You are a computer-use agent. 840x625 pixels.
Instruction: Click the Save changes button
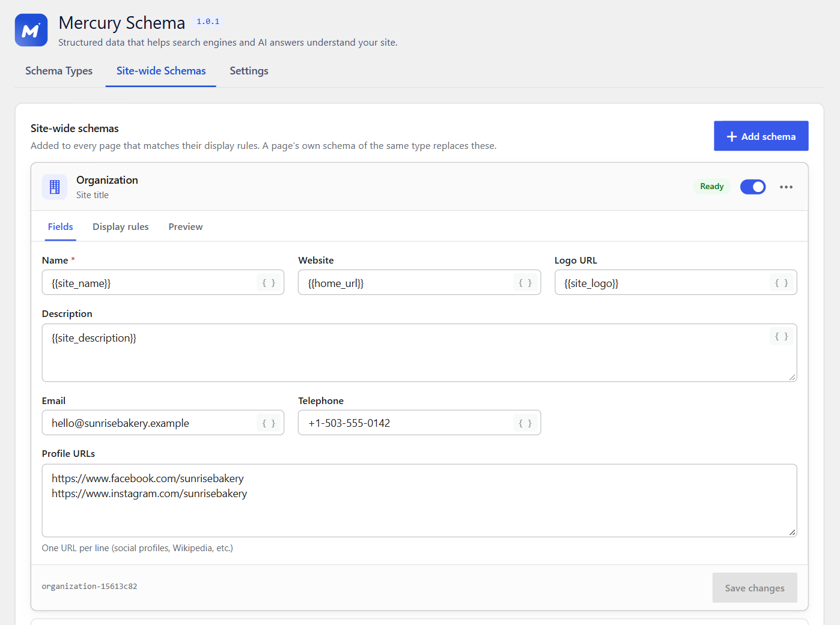point(755,588)
